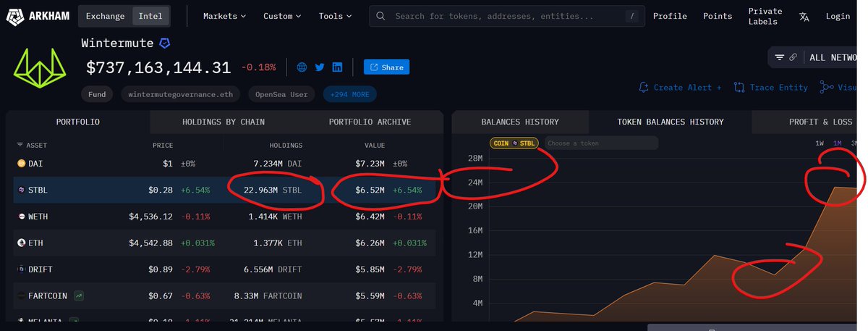Click the filter lines icon beside All Networks
Image resolution: width=868 pixels, height=331 pixels.
coord(779,57)
